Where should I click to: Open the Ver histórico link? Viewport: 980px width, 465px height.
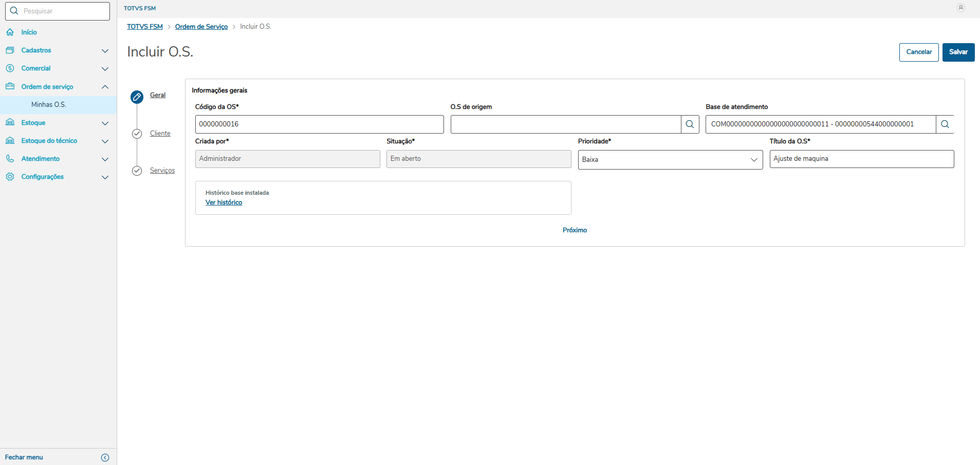tap(224, 202)
